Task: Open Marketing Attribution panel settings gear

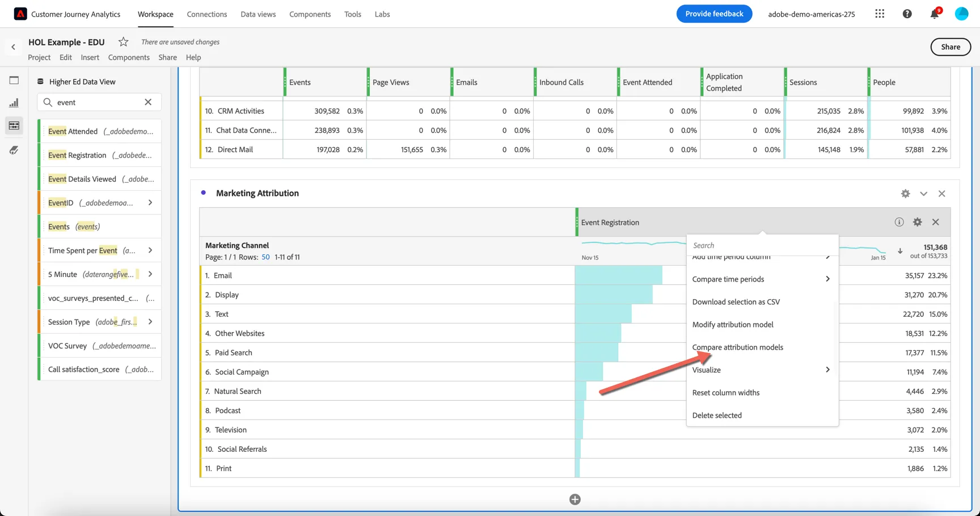Action: coord(905,194)
